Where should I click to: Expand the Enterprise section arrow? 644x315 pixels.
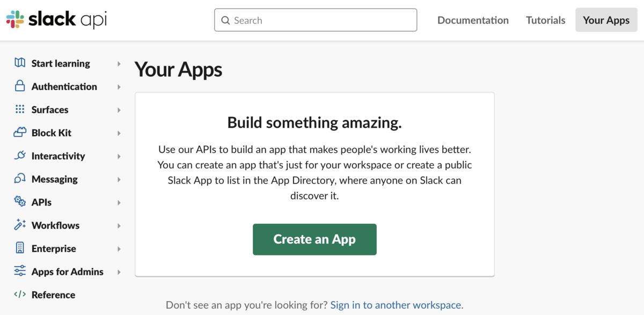119,249
